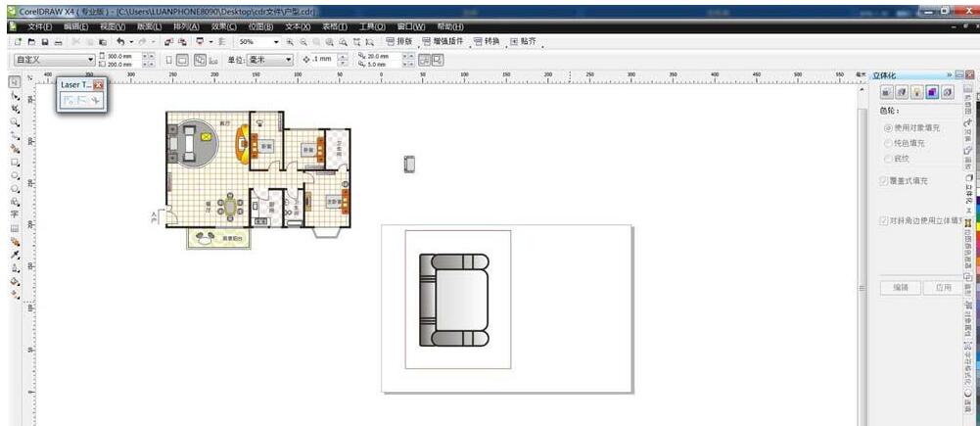This screenshot has height=426, width=980.
Task: Click the 编辑 button in the docker
Action: pyautogui.click(x=900, y=288)
